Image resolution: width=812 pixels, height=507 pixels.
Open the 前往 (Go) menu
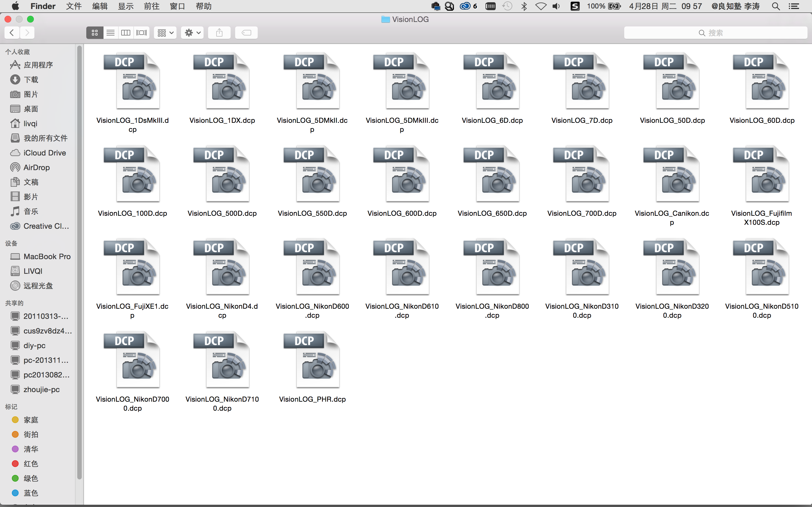pos(152,6)
